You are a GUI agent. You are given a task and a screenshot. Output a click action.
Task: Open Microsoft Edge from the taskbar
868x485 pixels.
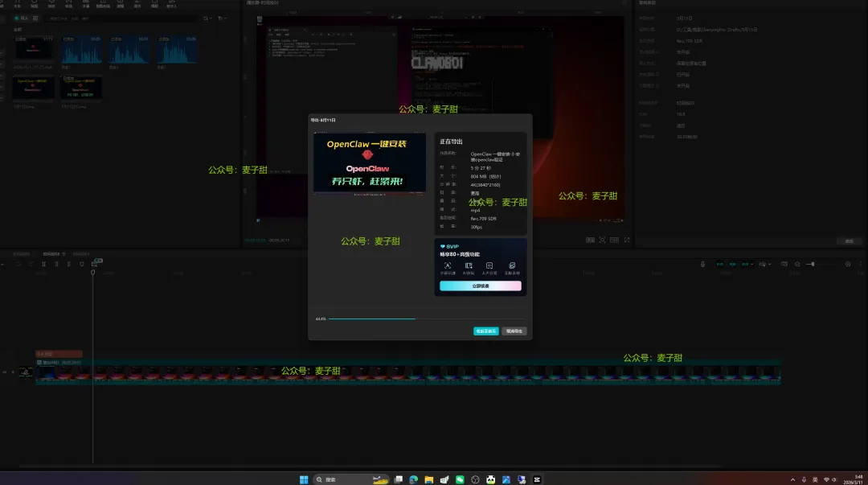point(414,479)
